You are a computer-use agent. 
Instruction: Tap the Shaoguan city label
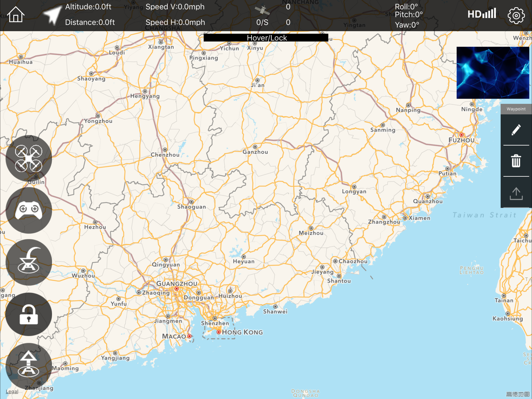(191, 207)
